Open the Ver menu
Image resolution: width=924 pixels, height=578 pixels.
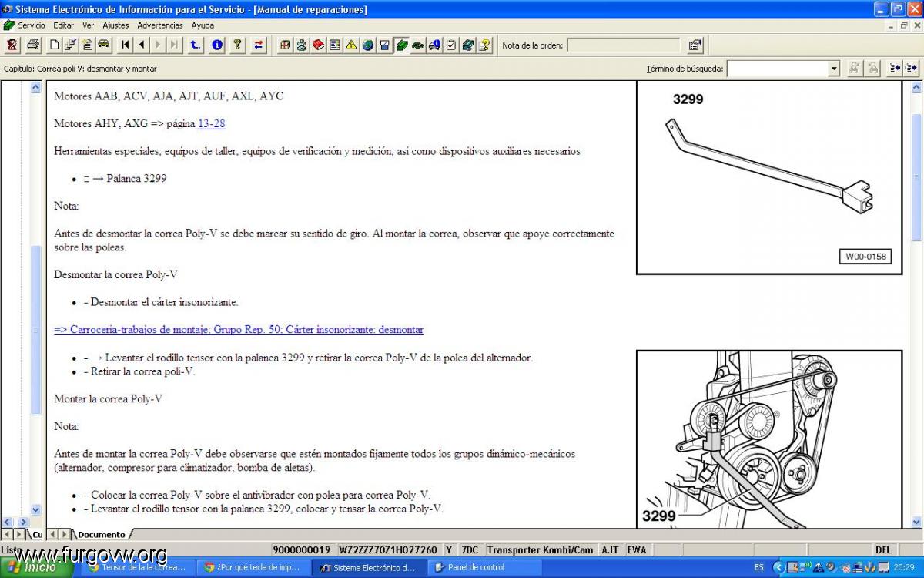click(x=89, y=25)
